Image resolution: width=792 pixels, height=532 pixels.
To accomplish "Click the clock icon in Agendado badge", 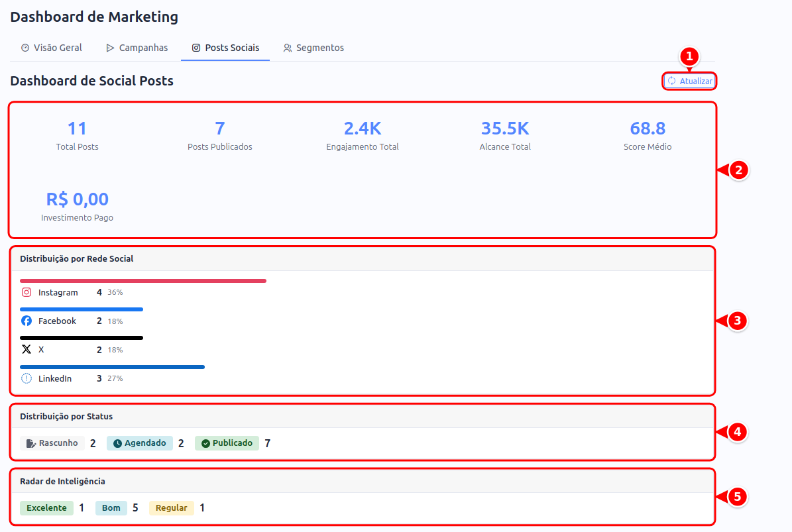I will tap(118, 443).
